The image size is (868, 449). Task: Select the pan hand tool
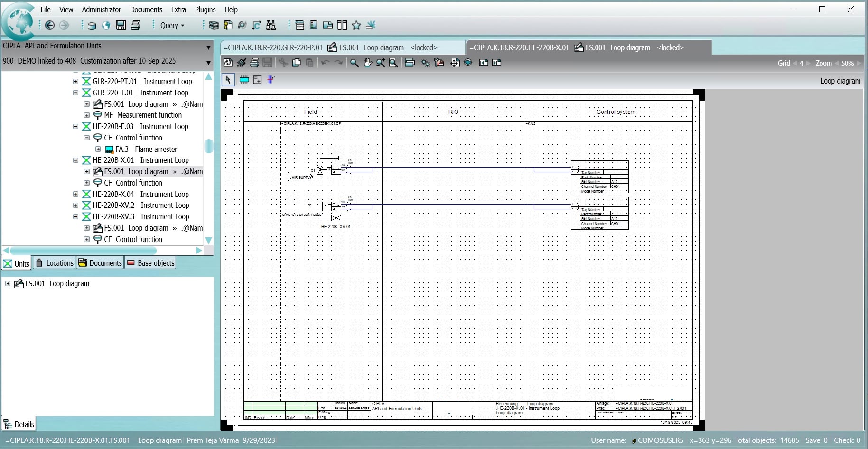pos(367,63)
